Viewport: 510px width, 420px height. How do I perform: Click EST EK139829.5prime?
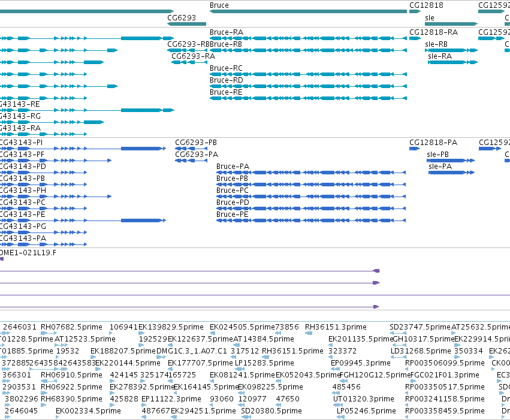pos(171,327)
